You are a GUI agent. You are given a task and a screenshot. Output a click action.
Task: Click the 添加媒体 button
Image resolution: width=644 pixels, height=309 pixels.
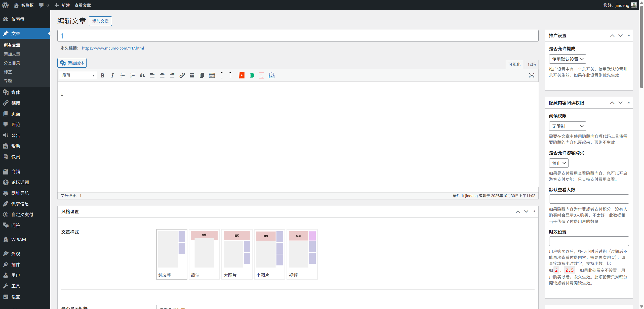pyautogui.click(x=72, y=63)
